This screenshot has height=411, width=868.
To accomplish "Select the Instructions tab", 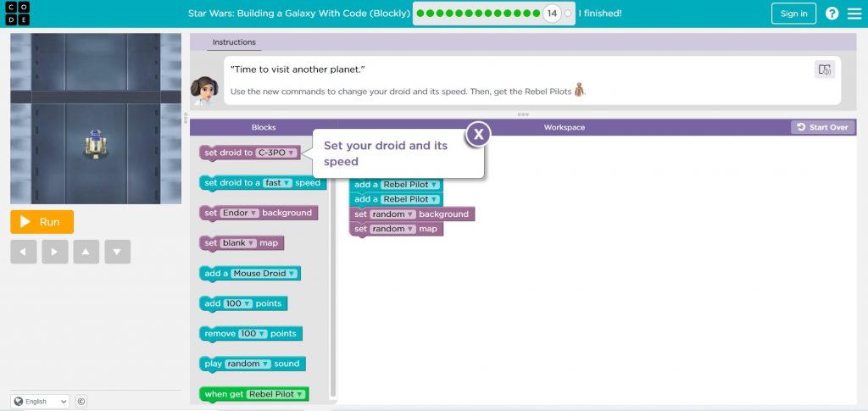I will [234, 42].
